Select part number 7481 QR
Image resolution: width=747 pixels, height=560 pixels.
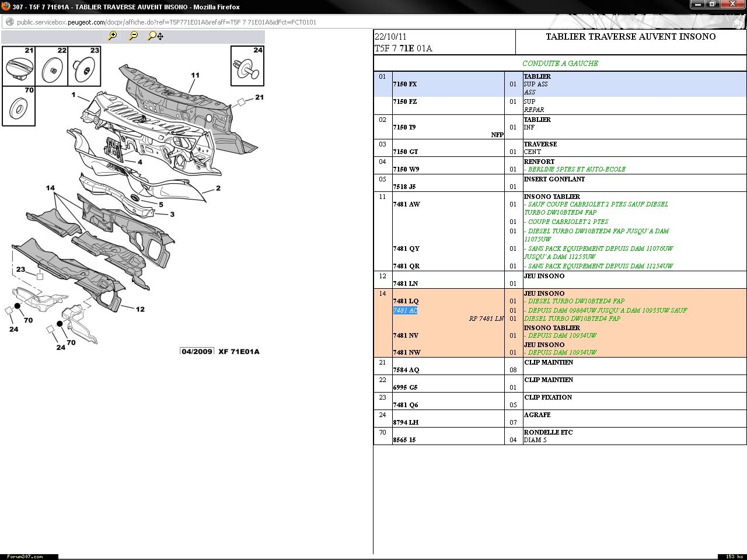(406, 266)
